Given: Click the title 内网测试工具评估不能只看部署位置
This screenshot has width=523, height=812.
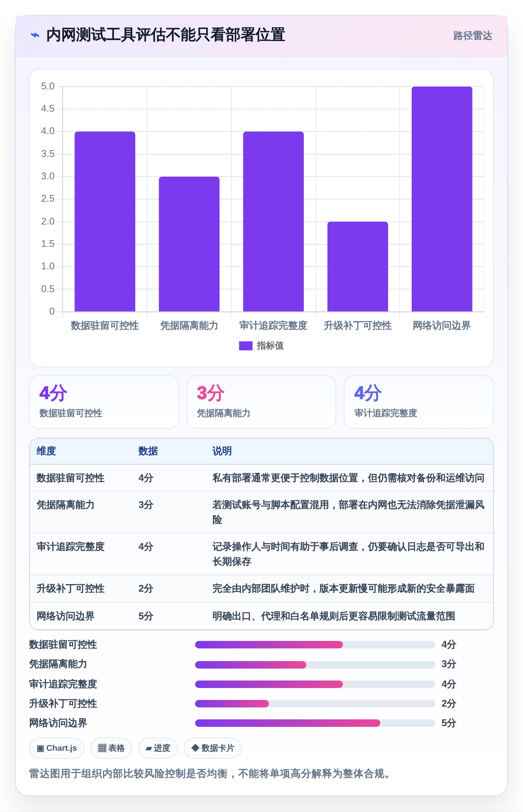Looking at the screenshot, I should click(165, 35).
